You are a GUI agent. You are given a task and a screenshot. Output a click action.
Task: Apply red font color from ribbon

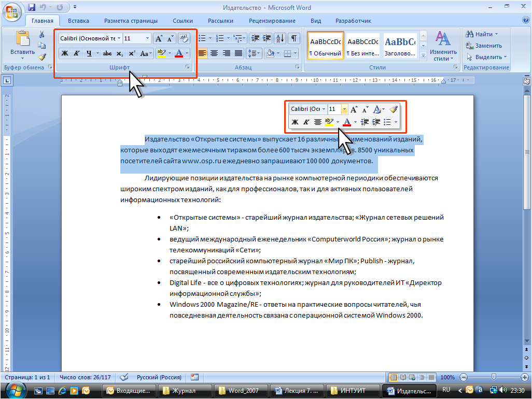pos(179,53)
